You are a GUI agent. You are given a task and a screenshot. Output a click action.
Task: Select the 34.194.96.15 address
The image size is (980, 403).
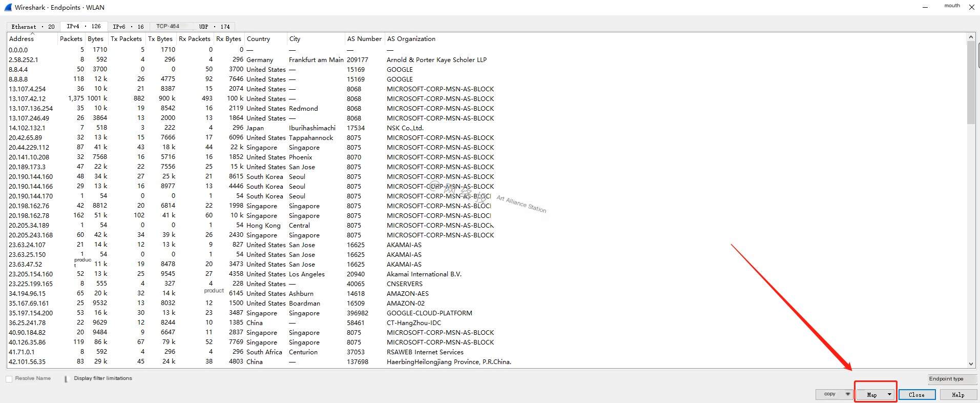pyautogui.click(x=27, y=294)
